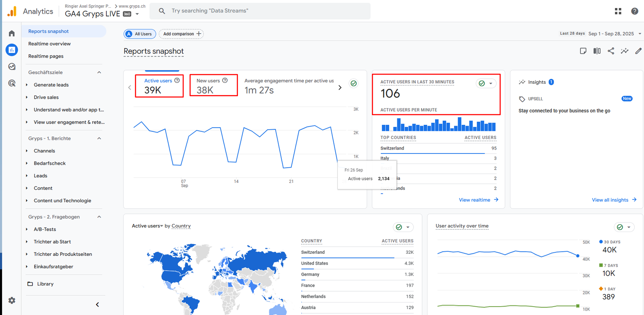Open the compare view columns icon
644x315 pixels.
[x=597, y=51]
